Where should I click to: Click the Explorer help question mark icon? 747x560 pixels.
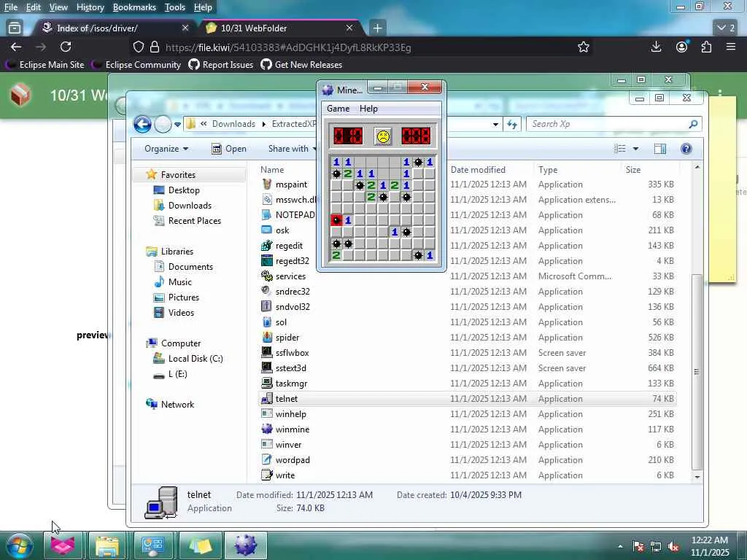pyautogui.click(x=686, y=149)
